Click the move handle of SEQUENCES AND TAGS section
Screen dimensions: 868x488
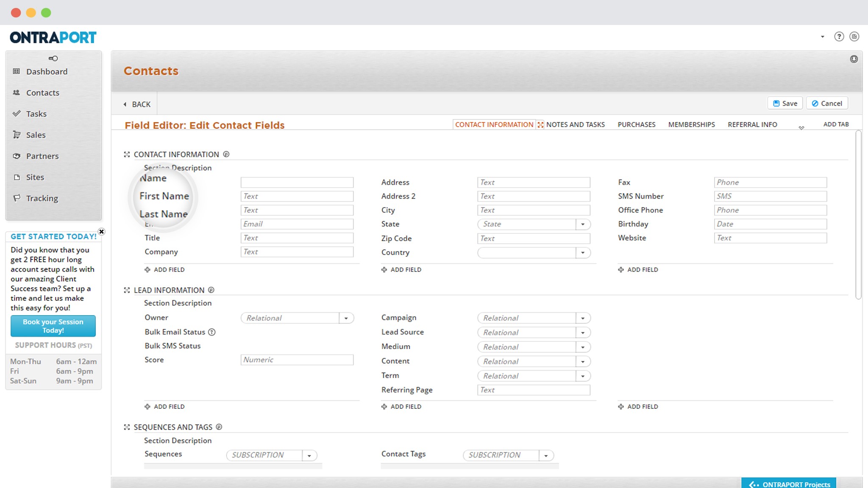(127, 427)
